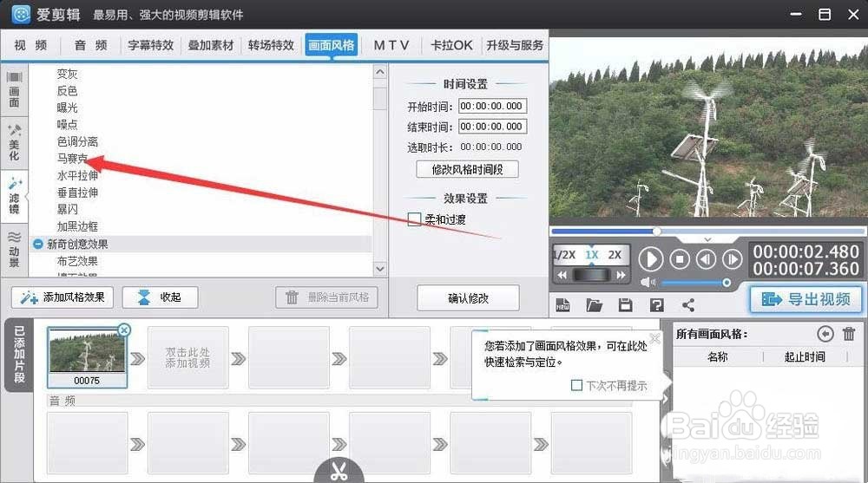The height and width of the screenshot is (483, 868).
Task: Choose the 曝光 effect
Action: (67, 108)
